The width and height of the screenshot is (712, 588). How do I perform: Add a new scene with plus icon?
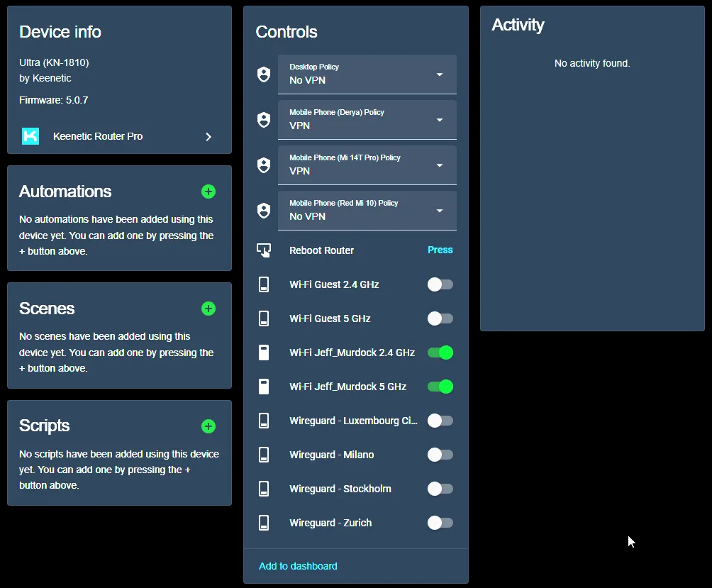(208, 309)
